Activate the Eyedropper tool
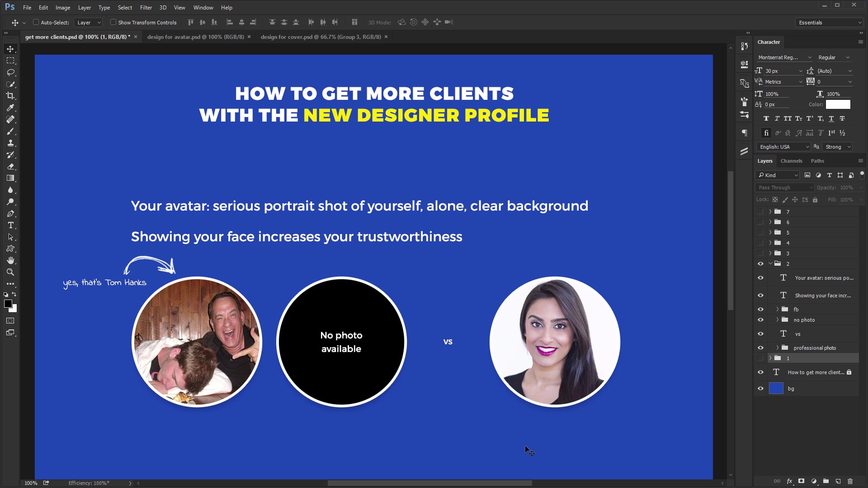868x488 pixels. coord(11,108)
